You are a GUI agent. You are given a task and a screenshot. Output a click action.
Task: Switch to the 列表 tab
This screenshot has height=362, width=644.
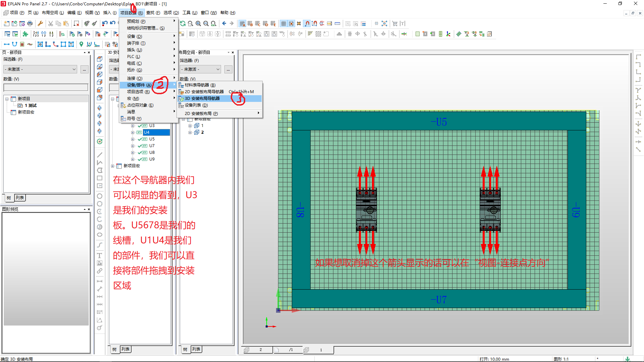point(20,198)
